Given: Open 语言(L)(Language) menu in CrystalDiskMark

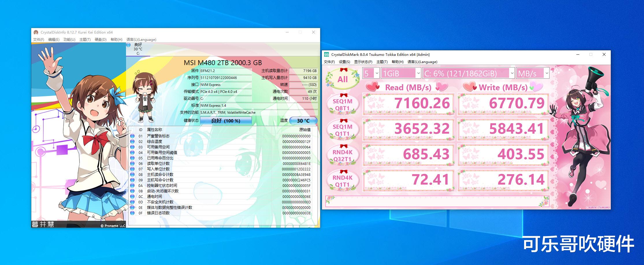Looking at the screenshot, I should [422, 62].
